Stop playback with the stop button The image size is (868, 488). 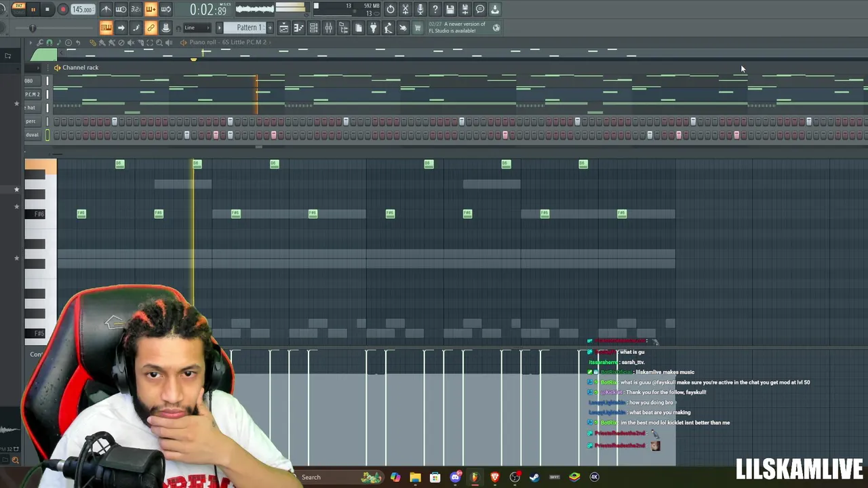point(47,9)
